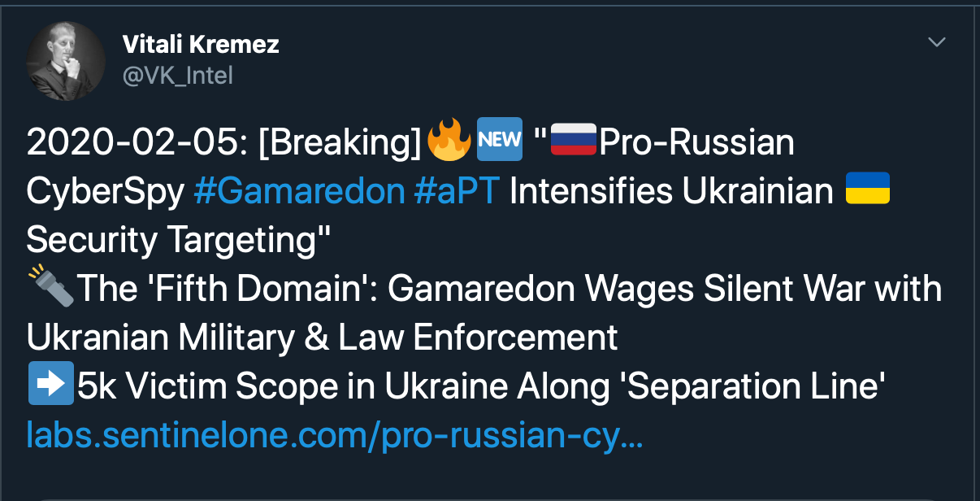This screenshot has width=980, height=501.
Task: Click the Ukrainian flag emoji
Action: (x=868, y=190)
